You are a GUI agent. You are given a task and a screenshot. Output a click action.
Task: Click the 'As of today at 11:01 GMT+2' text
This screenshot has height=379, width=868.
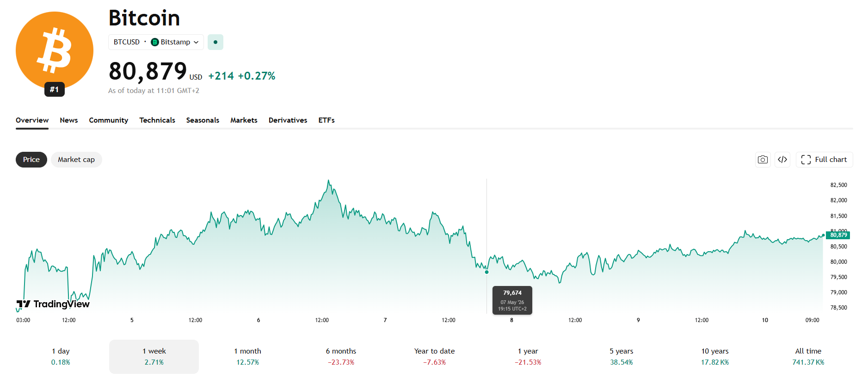[154, 91]
